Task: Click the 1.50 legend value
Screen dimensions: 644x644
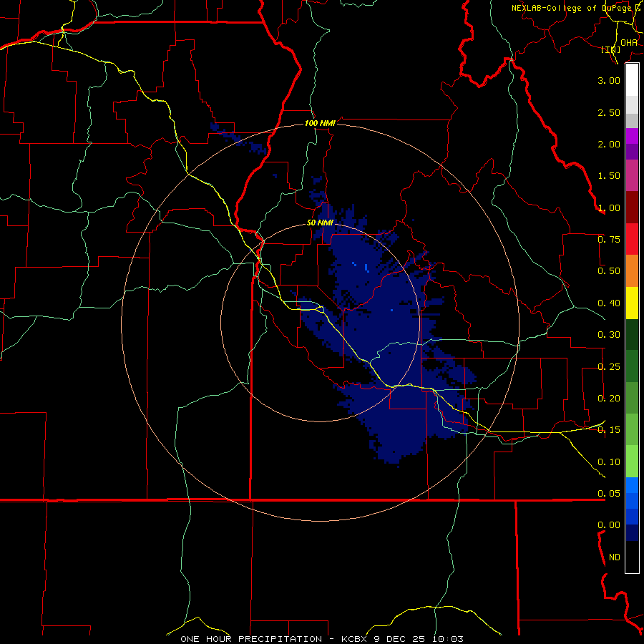Action: (x=609, y=176)
